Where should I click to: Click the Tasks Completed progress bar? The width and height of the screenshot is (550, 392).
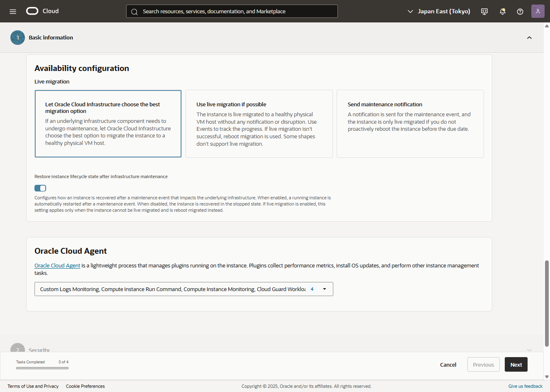(x=42, y=368)
